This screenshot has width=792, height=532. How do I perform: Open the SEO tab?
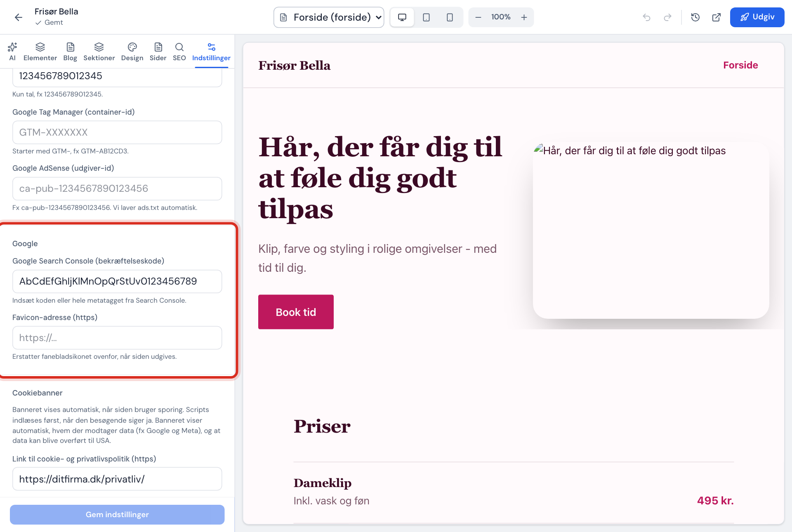pyautogui.click(x=179, y=52)
